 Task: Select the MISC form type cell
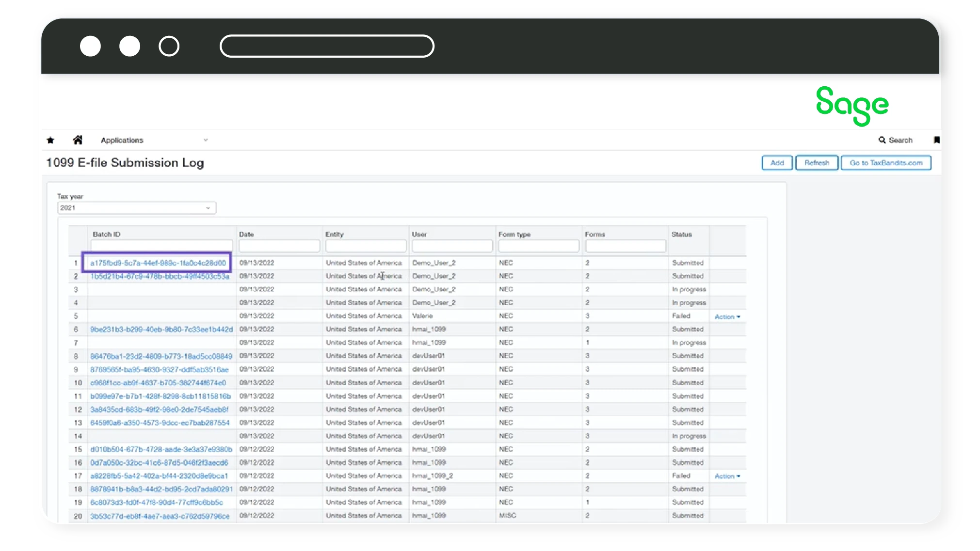[507, 516]
